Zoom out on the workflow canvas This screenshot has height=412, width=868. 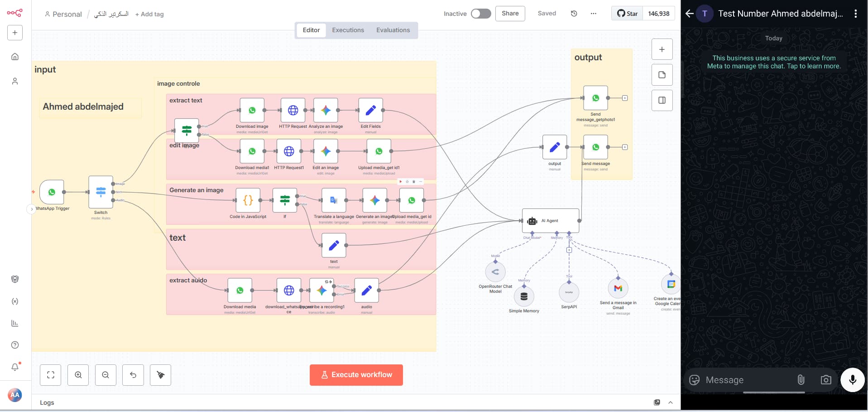tap(106, 375)
